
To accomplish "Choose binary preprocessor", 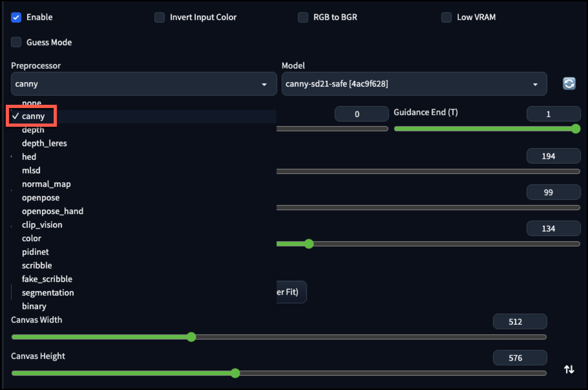I will 144,306.
